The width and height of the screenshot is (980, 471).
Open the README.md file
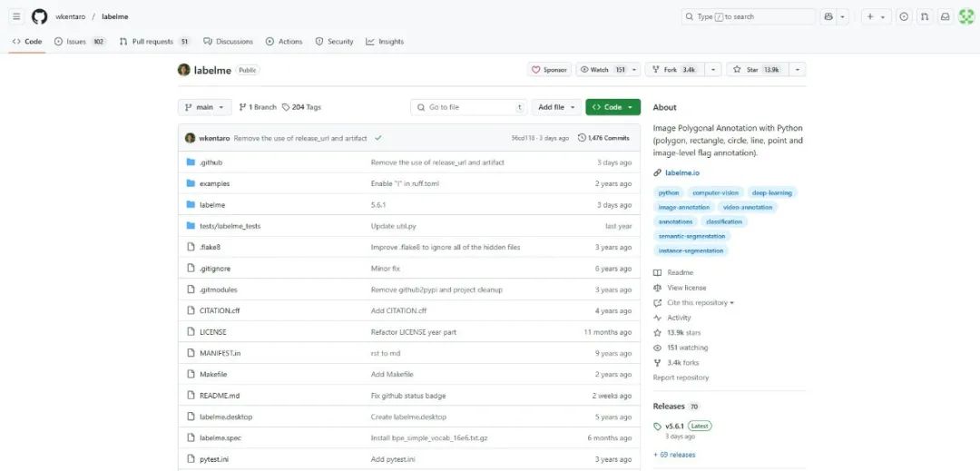pos(220,396)
